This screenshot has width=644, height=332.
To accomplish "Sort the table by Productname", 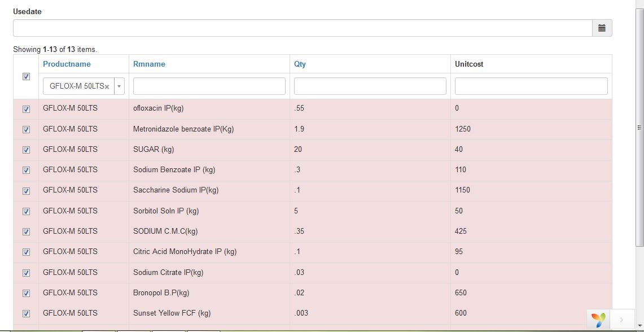I will pos(67,64).
